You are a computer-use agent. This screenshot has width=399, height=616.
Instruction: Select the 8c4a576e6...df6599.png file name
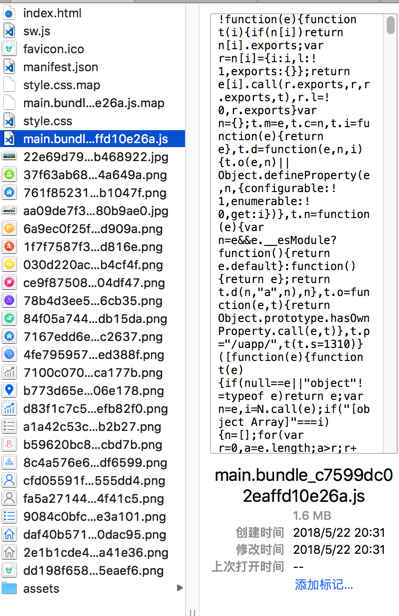pos(95,463)
